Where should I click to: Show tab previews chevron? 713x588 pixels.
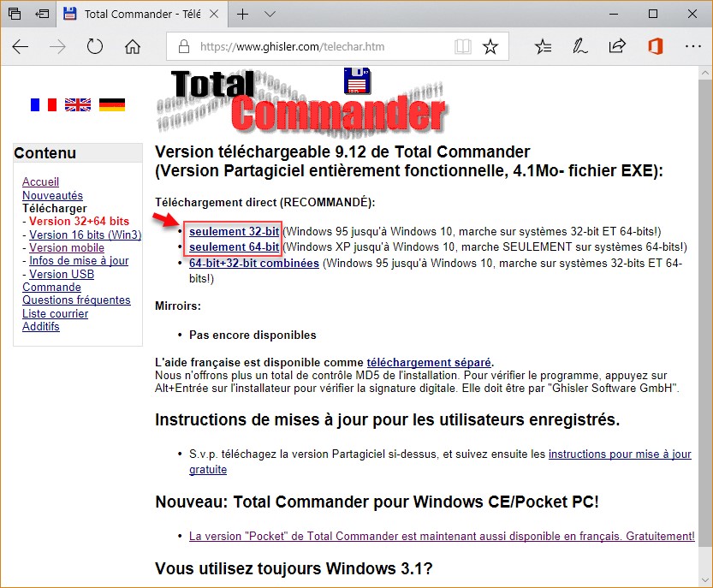[270, 14]
